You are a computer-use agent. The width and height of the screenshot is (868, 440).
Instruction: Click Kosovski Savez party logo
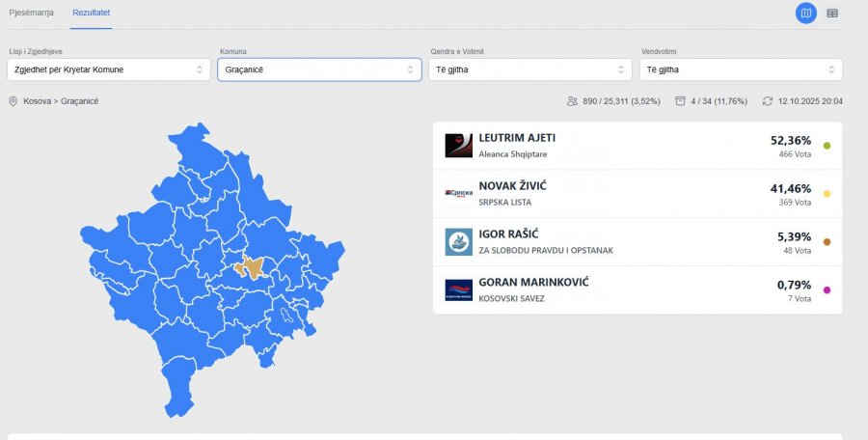point(458,290)
